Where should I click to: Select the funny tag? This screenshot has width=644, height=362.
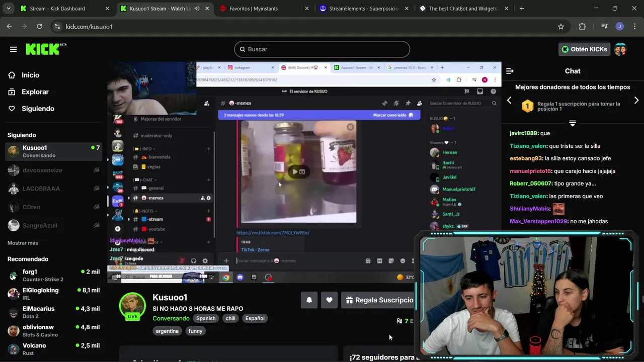click(195, 331)
